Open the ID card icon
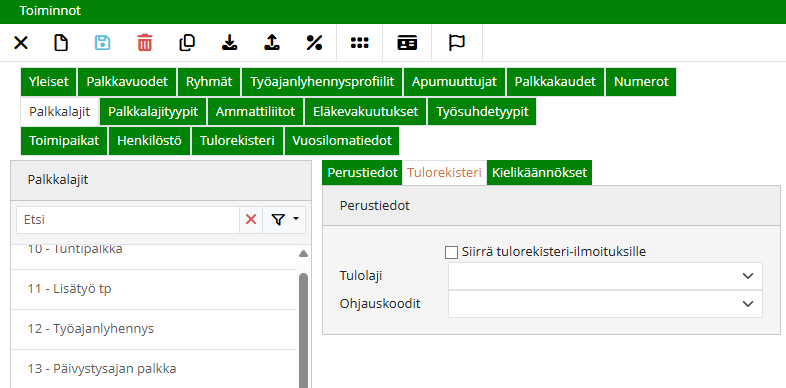The width and height of the screenshot is (786, 388). tap(407, 43)
